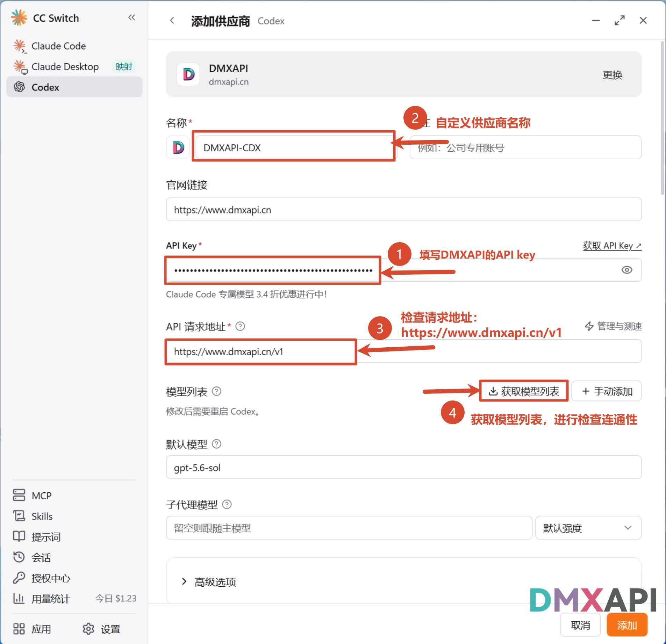Open Skills in sidebar
Viewport: 666px width, 644px height.
coord(74,516)
